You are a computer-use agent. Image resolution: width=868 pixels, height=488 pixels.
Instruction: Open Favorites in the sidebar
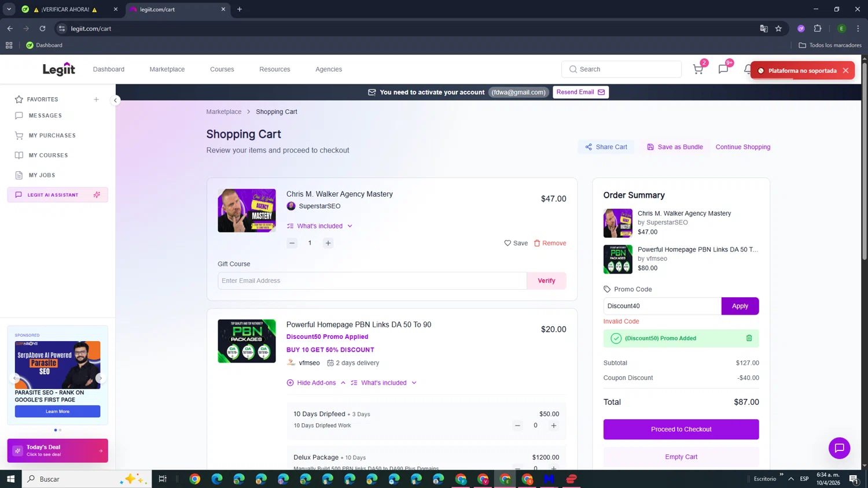coord(42,99)
